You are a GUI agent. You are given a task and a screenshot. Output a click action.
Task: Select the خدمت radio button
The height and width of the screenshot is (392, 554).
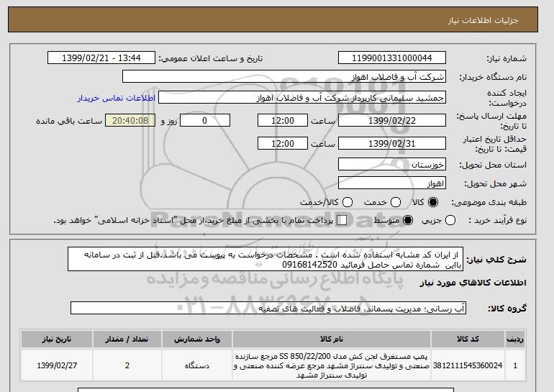(x=396, y=202)
